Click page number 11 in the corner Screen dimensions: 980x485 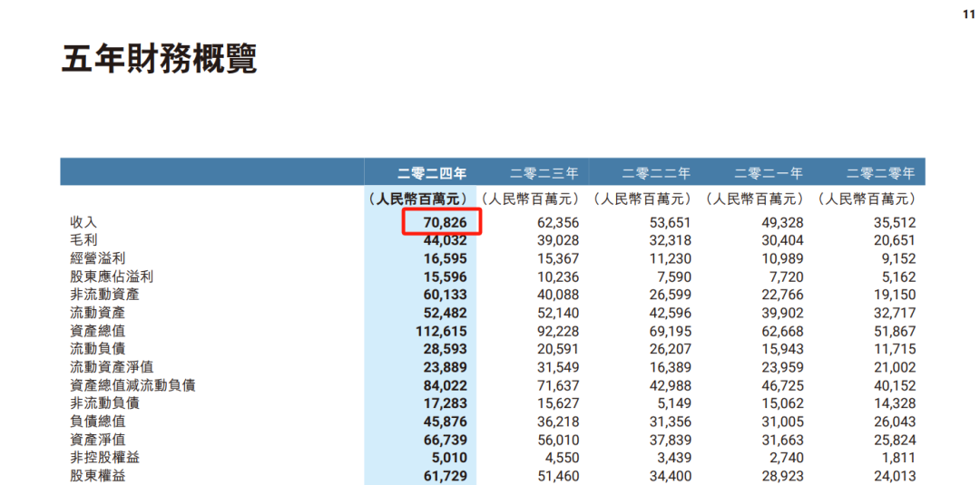tap(968, 15)
